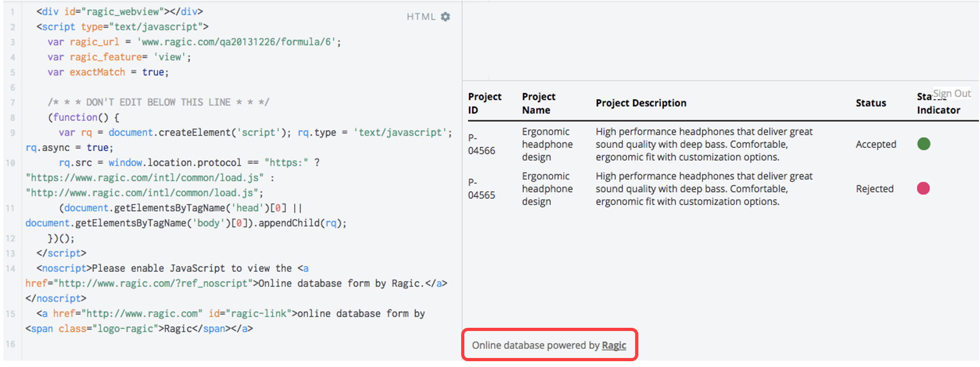
Task: Click line number 10 in the gutter
Action: 11,163
